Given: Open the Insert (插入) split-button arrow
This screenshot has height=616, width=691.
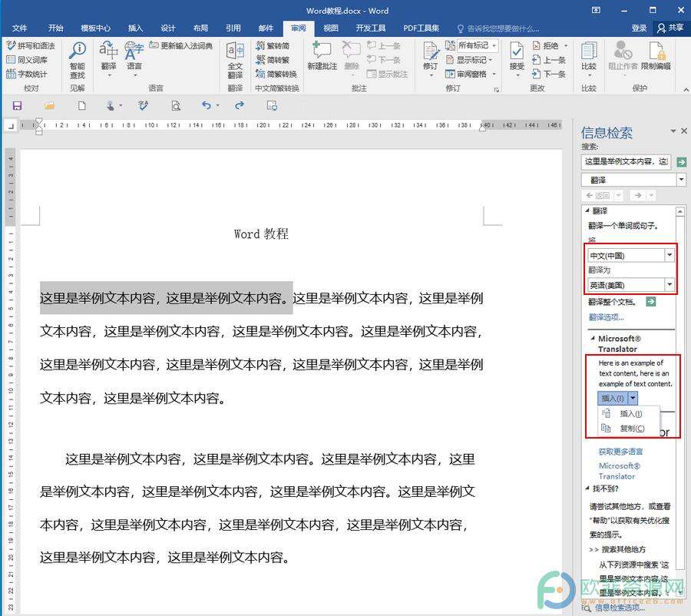Looking at the screenshot, I should pyautogui.click(x=633, y=398).
